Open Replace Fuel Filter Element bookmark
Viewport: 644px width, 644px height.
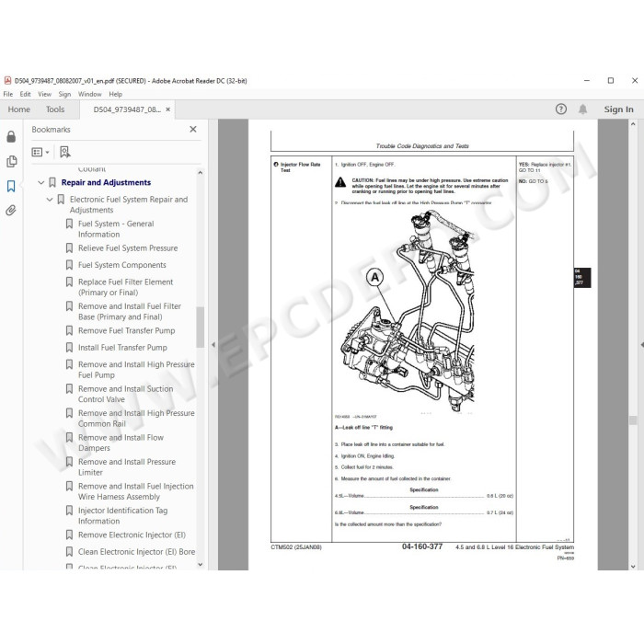pos(125,287)
